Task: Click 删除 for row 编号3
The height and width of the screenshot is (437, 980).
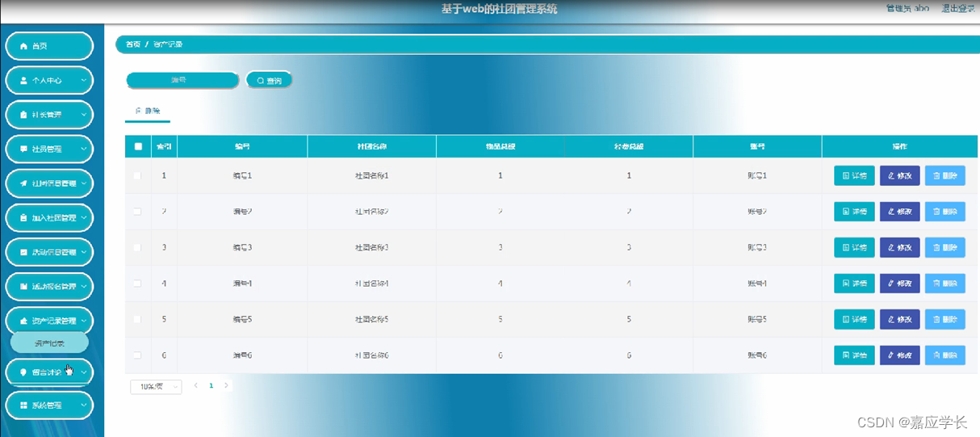Action: click(944, 247)
